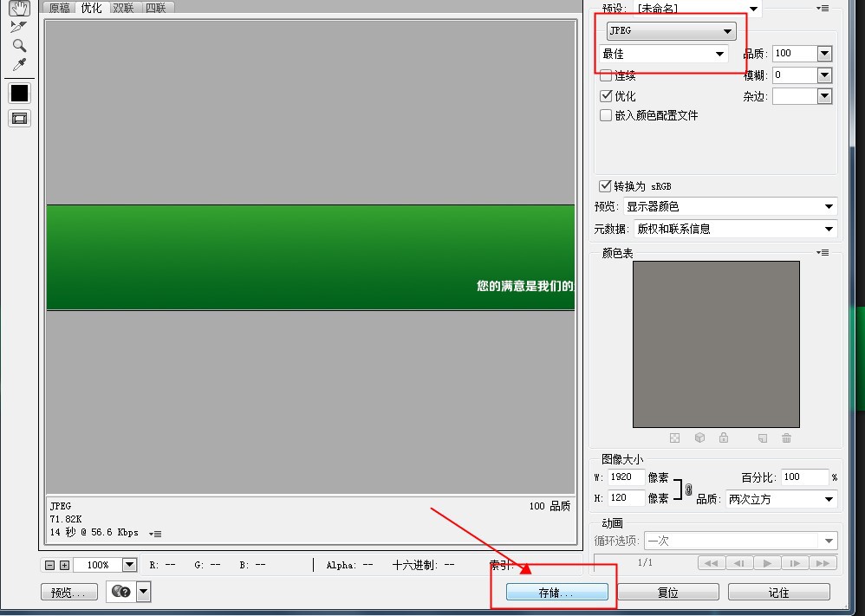Shift selected colors to web palette
Screen dimensions: 865x616
pos(699,438)
